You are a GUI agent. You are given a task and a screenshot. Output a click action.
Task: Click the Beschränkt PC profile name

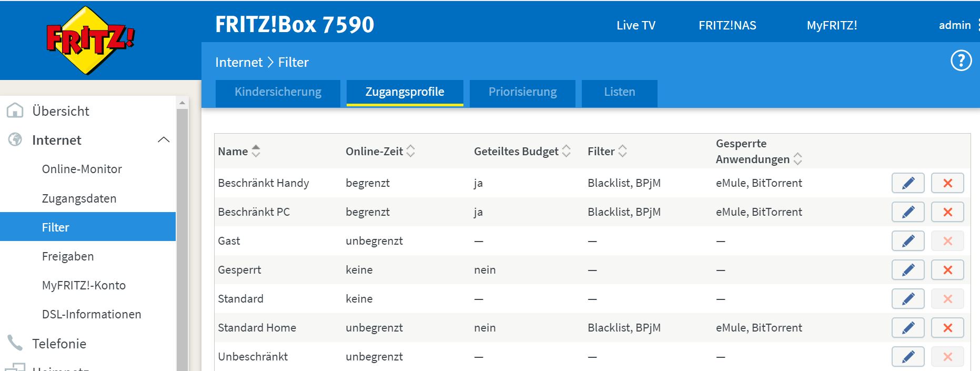click(254, 212)
